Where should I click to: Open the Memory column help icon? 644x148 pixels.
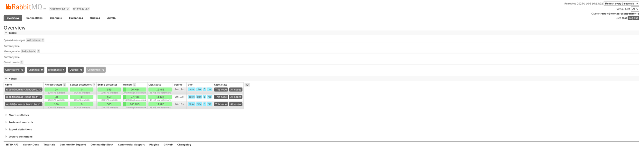135,85
